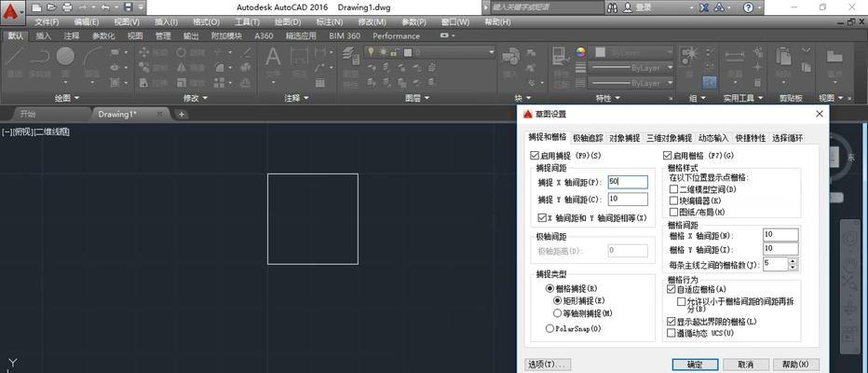Click the Autodesk Exchange X icon
The image size is (868, 373).
coord(703,7)
